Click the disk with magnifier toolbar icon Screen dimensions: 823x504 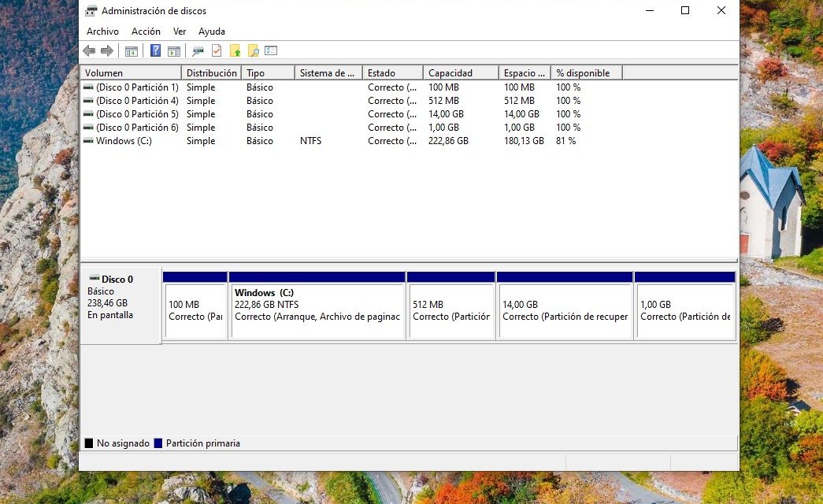(x=198, y=51)
